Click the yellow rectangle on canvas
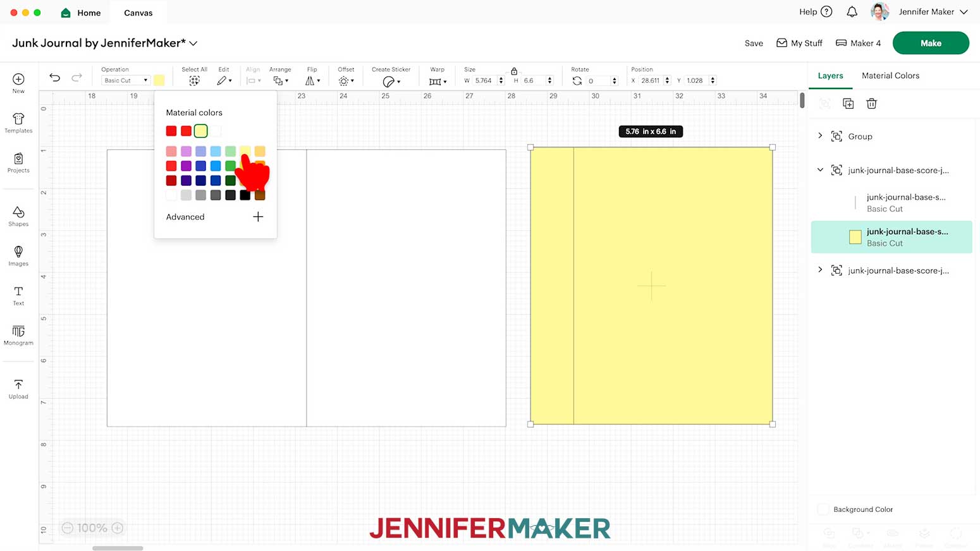980x551 pixels. [x=651, y=286]
